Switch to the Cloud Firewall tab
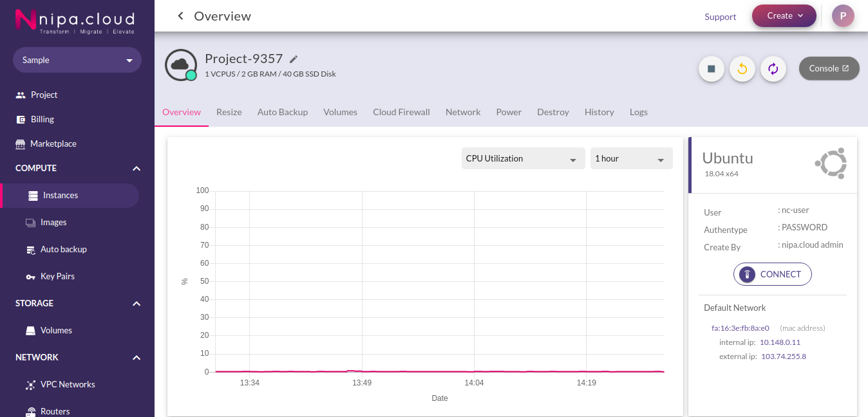This screenshot has height=417, width=868. pos(401,112)
